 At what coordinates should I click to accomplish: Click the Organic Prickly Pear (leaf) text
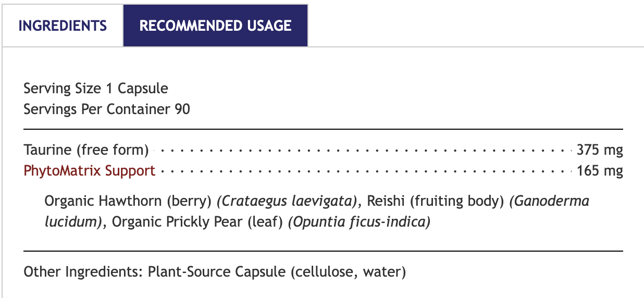pos(198,222)
